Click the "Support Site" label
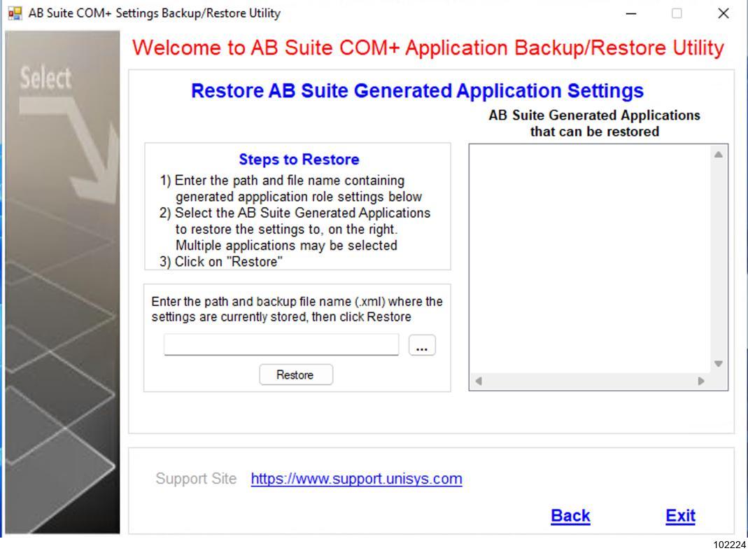 [x=196, y=478]
